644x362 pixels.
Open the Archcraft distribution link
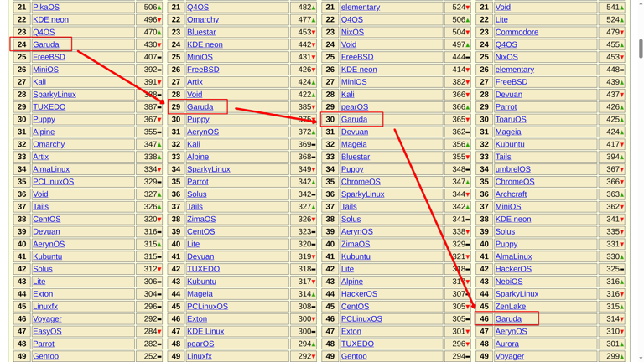511,194
